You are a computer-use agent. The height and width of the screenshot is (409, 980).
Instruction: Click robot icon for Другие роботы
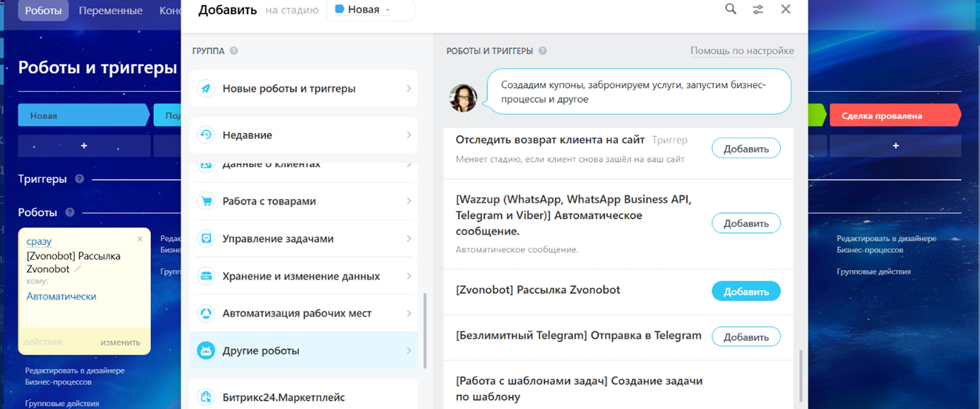click(206, 350)
